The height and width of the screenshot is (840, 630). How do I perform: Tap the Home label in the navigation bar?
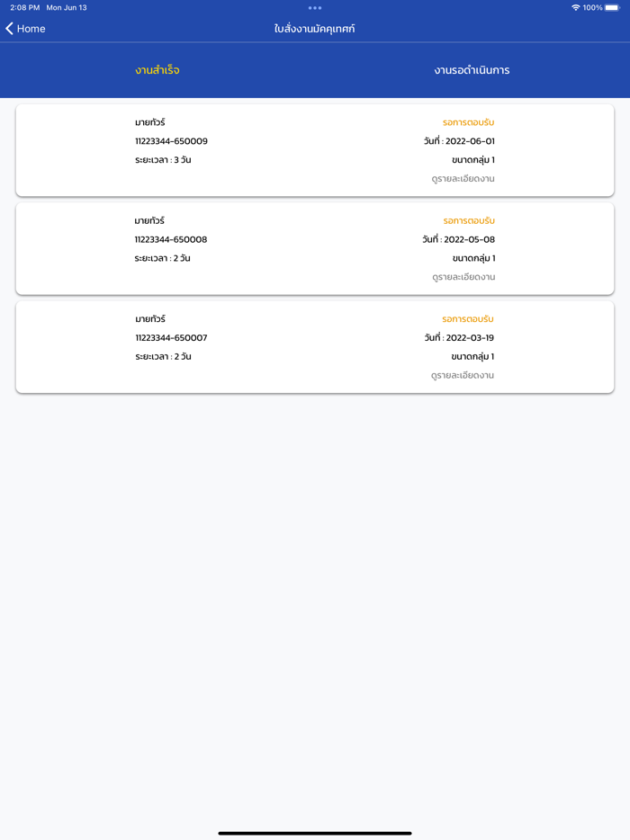30,28
